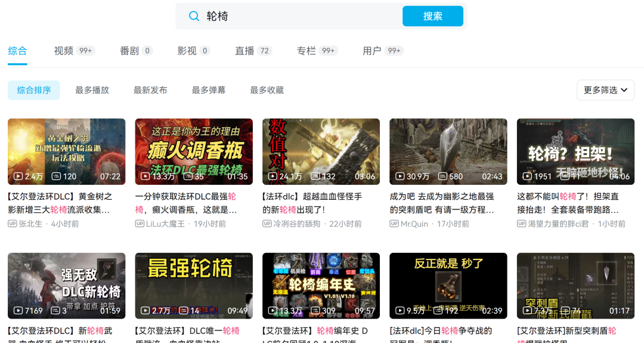Select 综合排序 sort option

[x=33, y=90]
